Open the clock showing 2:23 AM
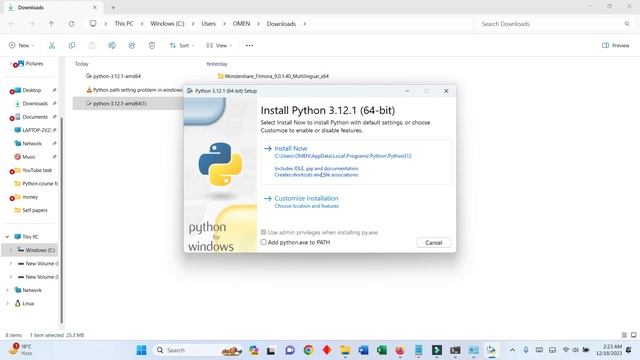 [609, 350]
